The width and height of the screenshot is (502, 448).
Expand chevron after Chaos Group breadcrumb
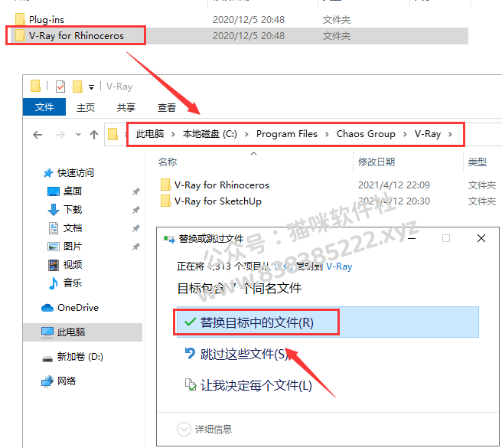[x=405, y=134]
